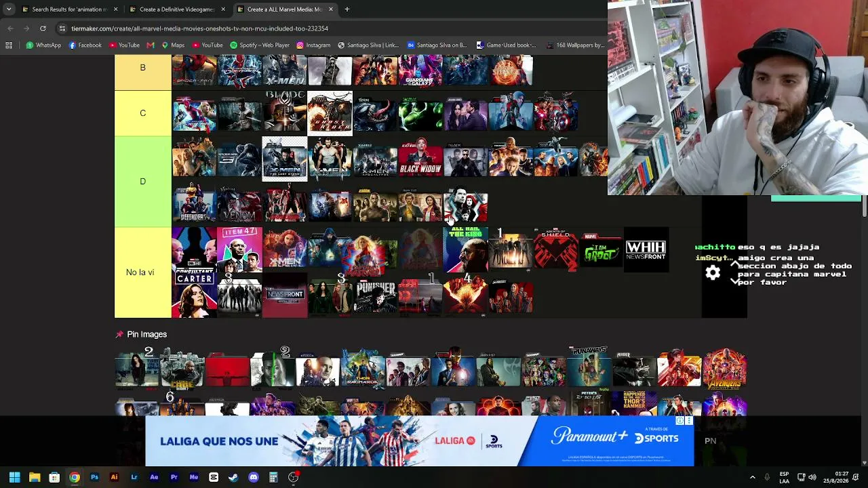Click the B tier label
Image resolution: width=868 pixels, height=488 pixels.
point(143,68)
